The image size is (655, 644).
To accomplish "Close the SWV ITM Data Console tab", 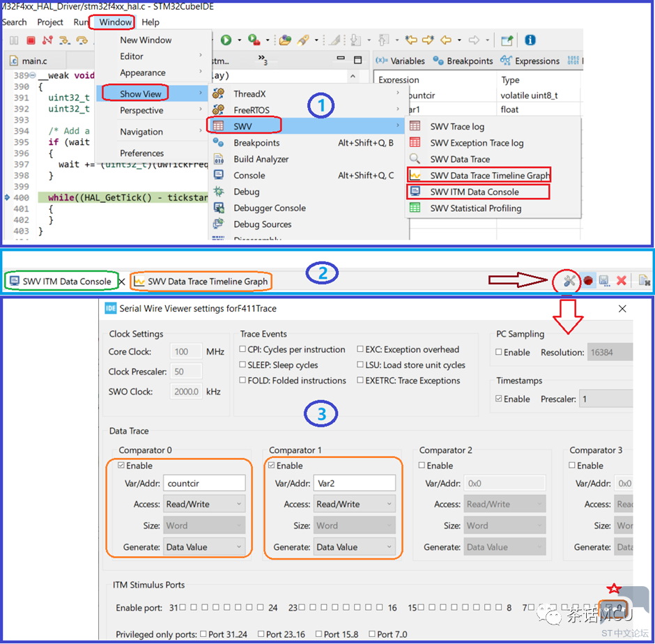I will tap(122, 282).
